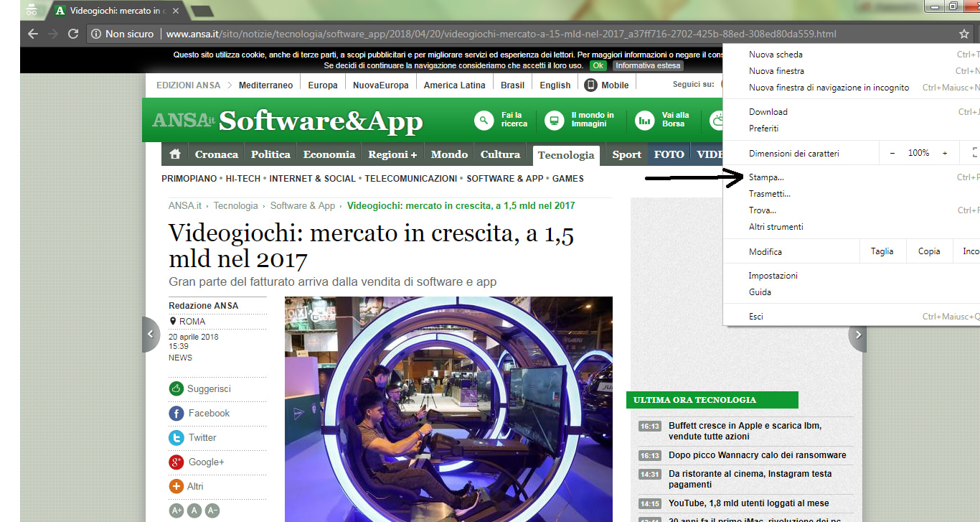This screenshot has width=980, height=522.
Task: Open the Cultura section tab
Action: pyautogui.click(x=500, y=154)
